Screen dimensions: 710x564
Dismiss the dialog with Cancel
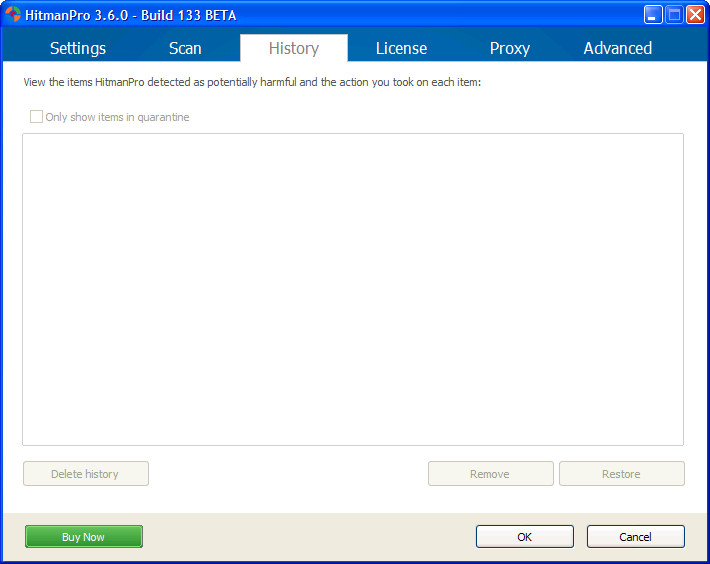point(635,537)
